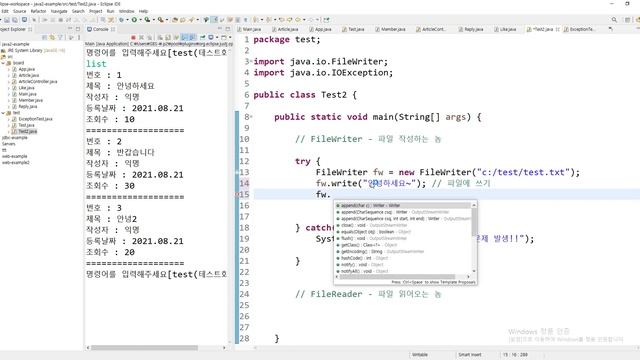Image resolution: width=640 pixels, height=360 pixels.
Task: Switch to the Main.java editor tab
Action: pos(249,29)
